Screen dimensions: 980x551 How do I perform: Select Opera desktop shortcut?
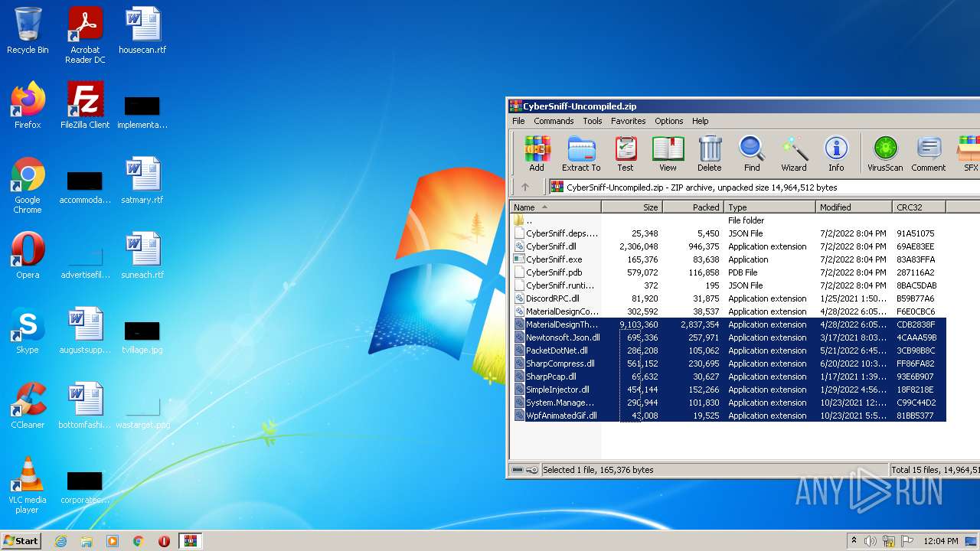pyautogui.click(x=28, y=256)
